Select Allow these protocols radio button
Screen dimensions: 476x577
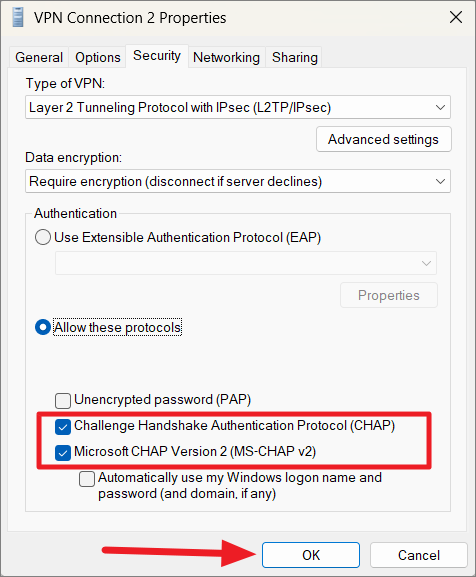pos(43,327)
